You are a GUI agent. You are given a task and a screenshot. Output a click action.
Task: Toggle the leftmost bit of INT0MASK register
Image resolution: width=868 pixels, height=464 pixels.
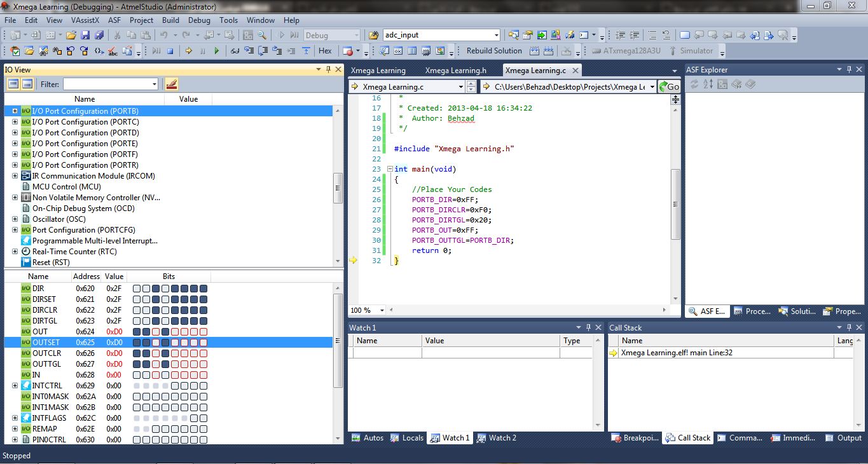(x=137, y=397)
